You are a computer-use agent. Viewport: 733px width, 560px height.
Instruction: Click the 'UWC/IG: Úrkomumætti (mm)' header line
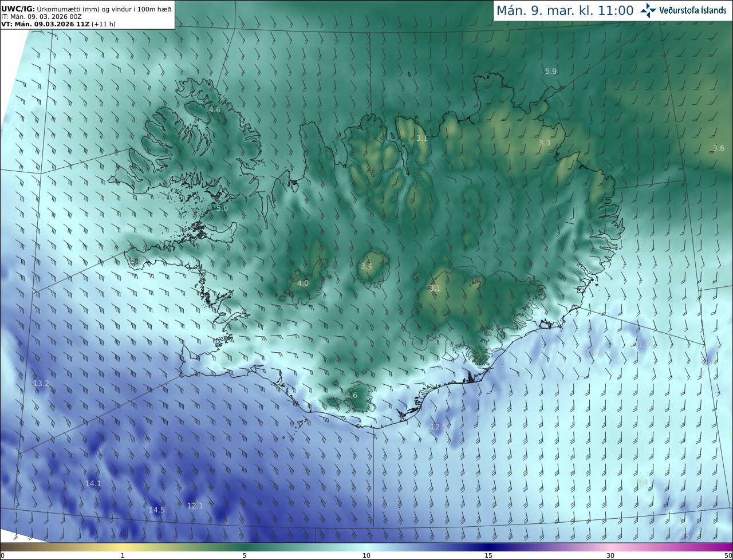click(86, 9)
